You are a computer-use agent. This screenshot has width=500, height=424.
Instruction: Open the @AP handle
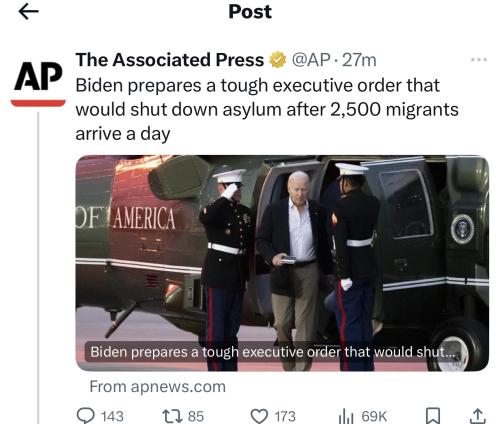[x=311, y=60]
